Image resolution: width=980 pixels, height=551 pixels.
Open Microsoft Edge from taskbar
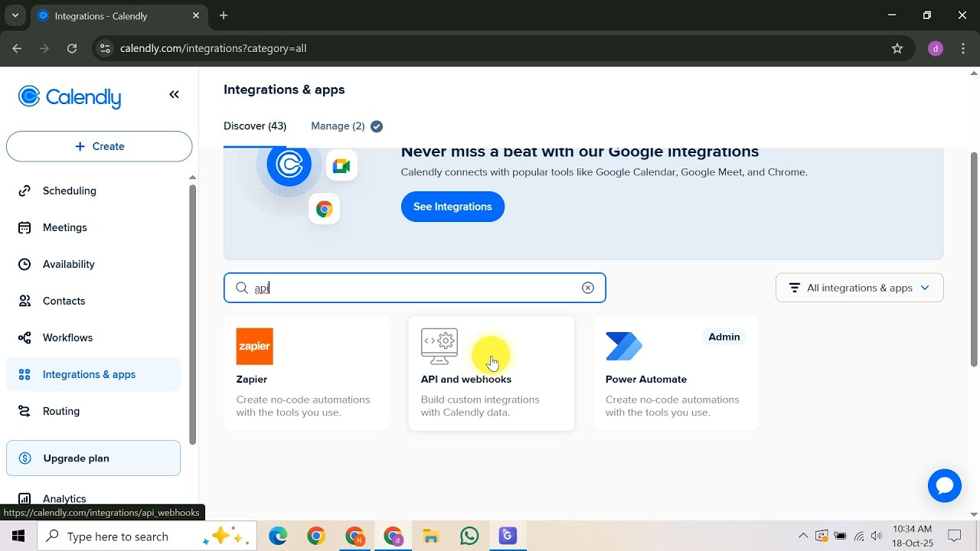(x=278, y=536)
